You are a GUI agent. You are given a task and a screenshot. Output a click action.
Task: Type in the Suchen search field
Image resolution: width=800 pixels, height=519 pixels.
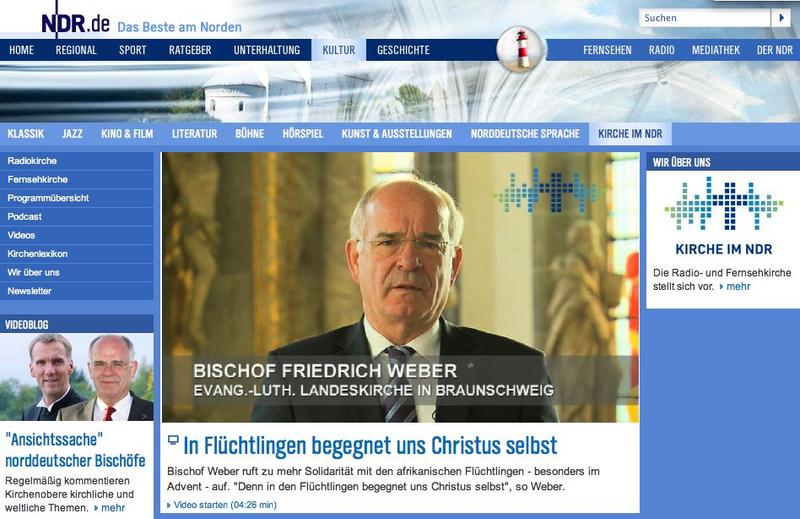pos(704,18)
